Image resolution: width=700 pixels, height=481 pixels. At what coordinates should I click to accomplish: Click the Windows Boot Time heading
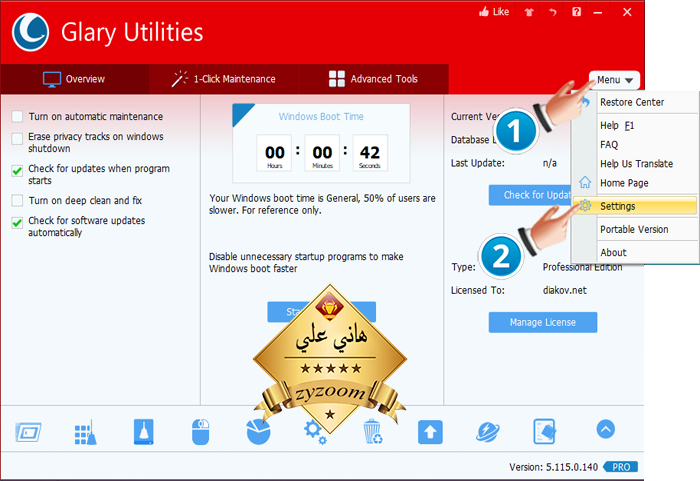(321, 117)
